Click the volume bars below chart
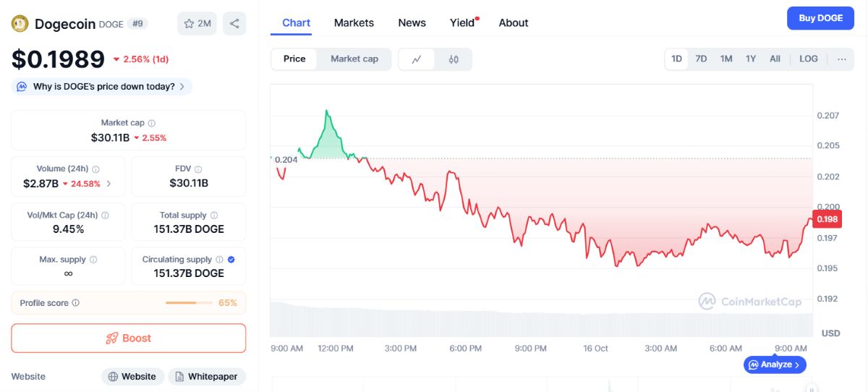The image size is (868, 392). (x=541, y=318)
